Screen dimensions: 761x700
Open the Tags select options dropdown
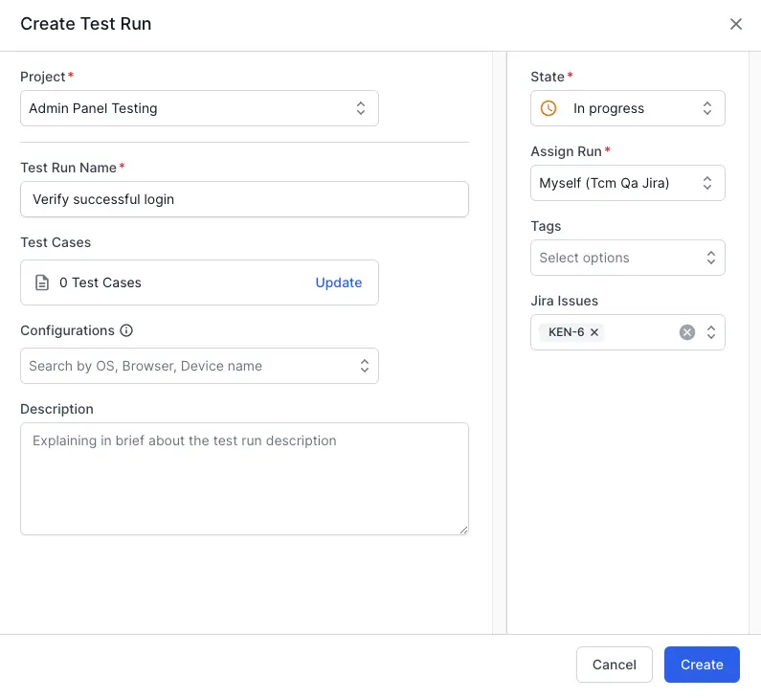tap(627, 258)
